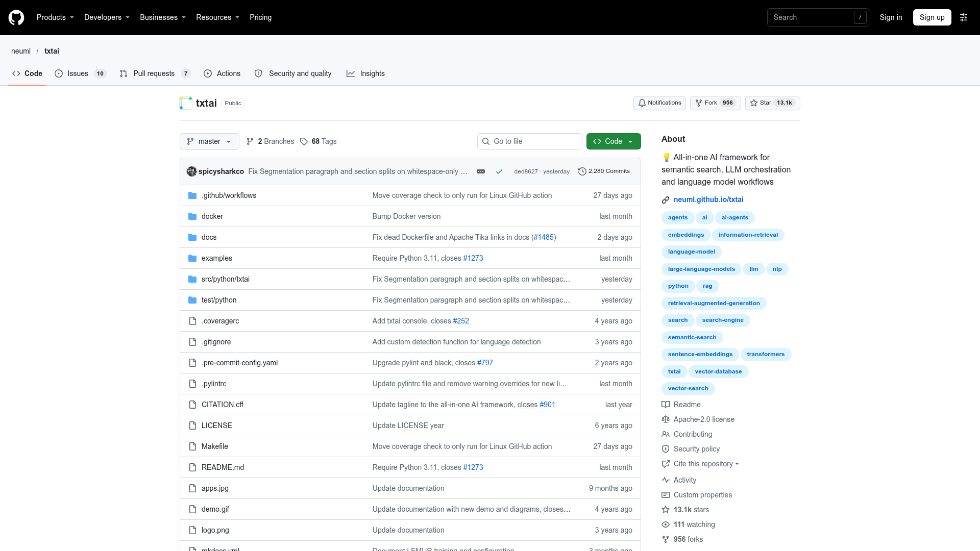Select the vector-database topic tag
The image size is (980, 551).
(x=718, y=371)
